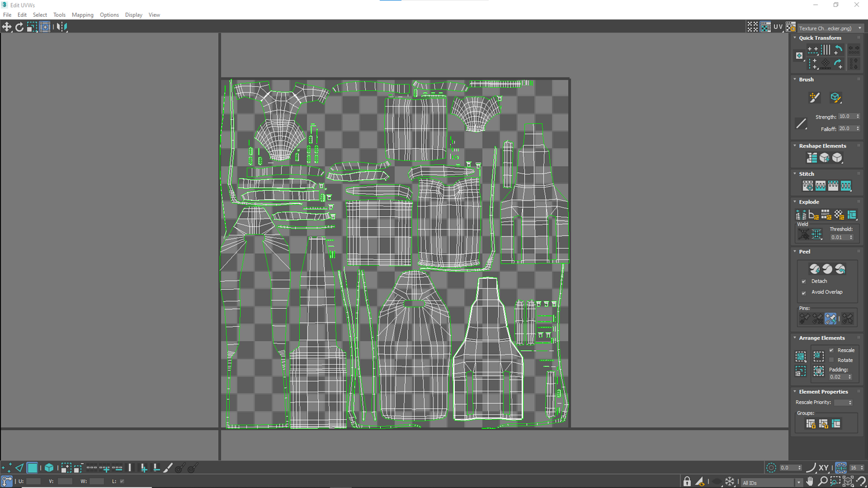The height and width of the screenshot is (488, 868).
Task: Click the Pack Custom icon in Arrange Elements
Action: click(801, 357)
